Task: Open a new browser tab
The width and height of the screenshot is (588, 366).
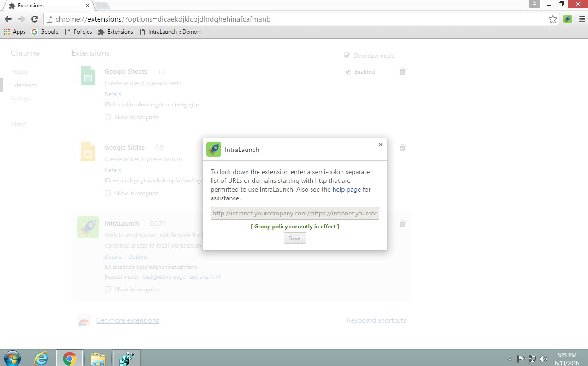Action: pos(101,6)
